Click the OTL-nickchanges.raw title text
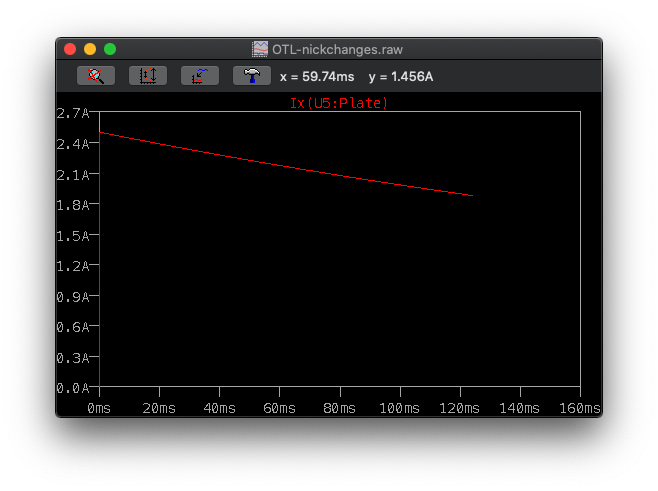 tap(337, 50)
